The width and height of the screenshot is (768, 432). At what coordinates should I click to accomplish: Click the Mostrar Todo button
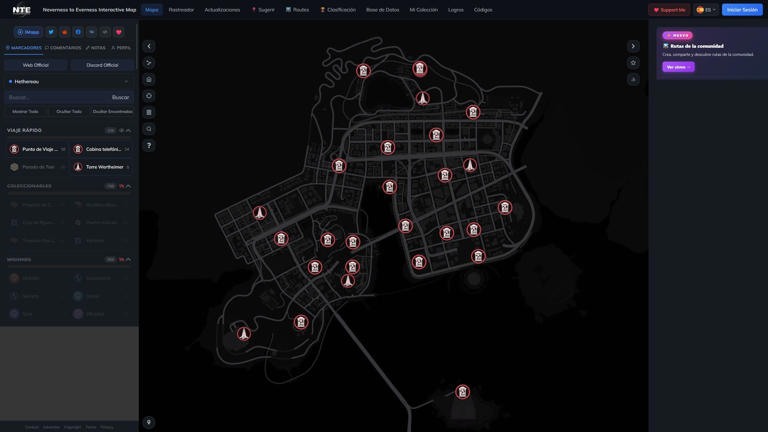click(x=25, y=112)
